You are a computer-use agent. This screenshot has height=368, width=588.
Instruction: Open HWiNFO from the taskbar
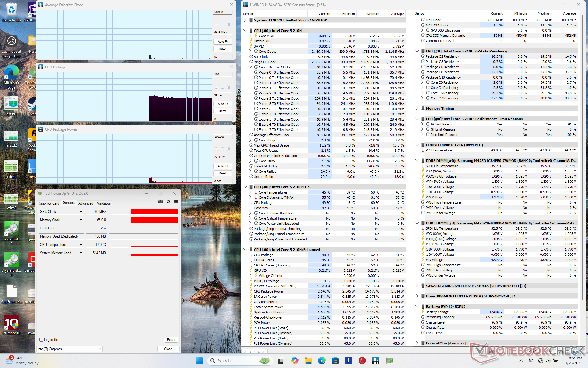(375, 361)
